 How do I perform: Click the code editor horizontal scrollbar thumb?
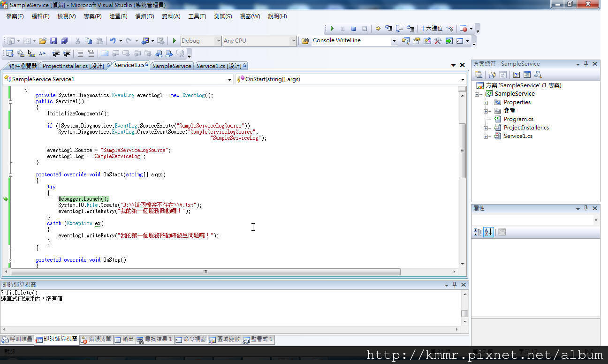(205, 272)
